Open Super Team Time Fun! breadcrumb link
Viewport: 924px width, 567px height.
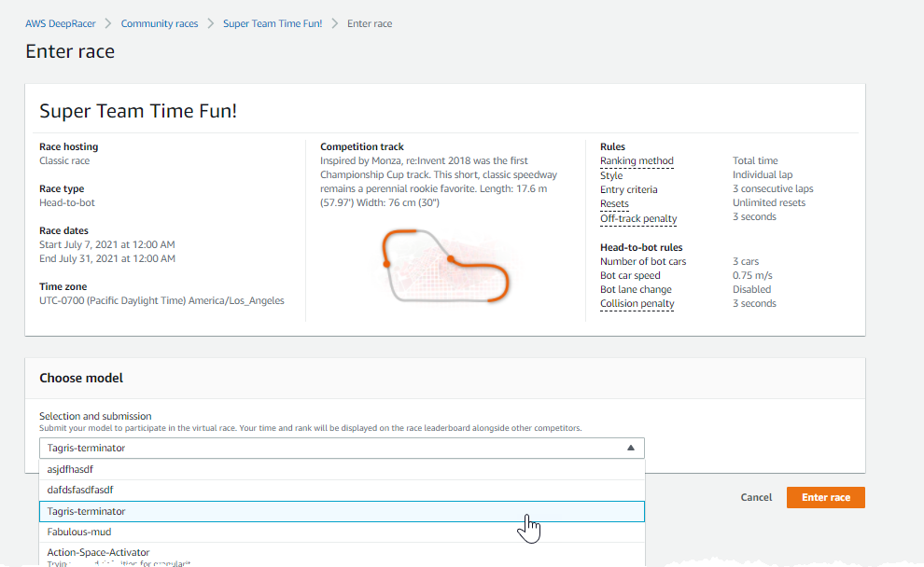tap(273, 23)
